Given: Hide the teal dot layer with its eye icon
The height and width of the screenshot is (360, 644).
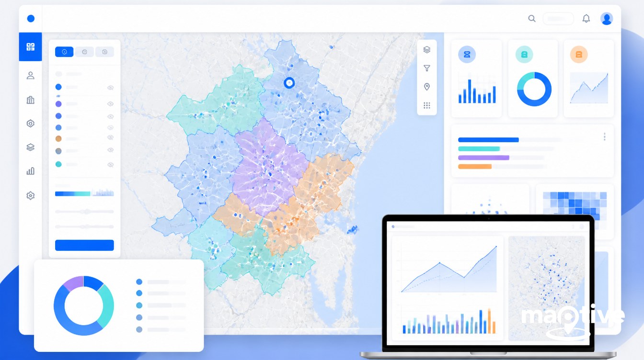Looking at the screenshot, I should click(x=110, y=164).
